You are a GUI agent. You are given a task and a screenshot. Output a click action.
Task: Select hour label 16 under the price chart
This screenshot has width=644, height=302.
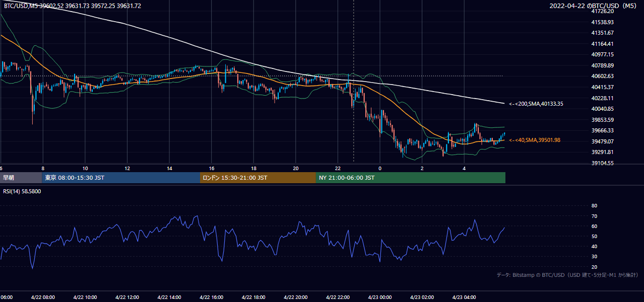[212, 168]
